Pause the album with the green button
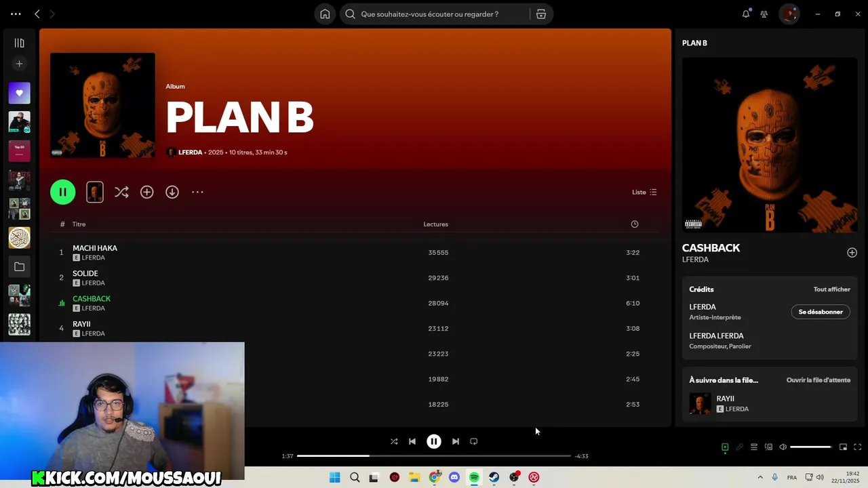 click(62, 192)
